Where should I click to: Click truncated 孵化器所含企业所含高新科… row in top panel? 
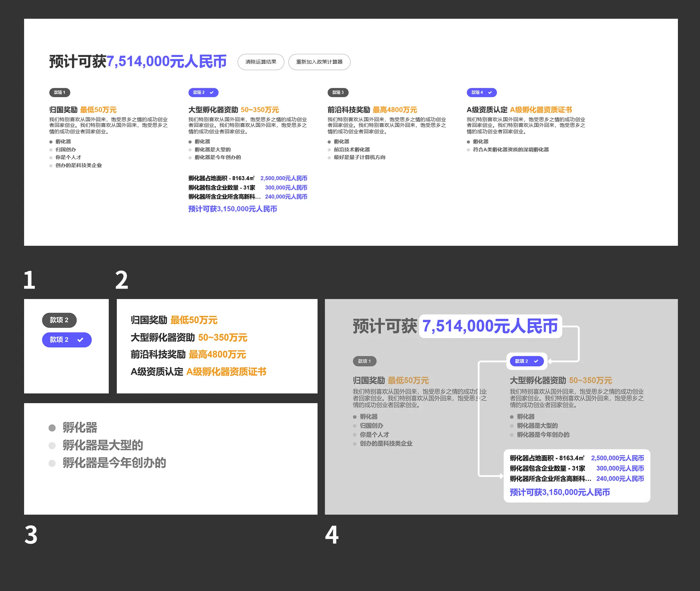click(224, 197)
